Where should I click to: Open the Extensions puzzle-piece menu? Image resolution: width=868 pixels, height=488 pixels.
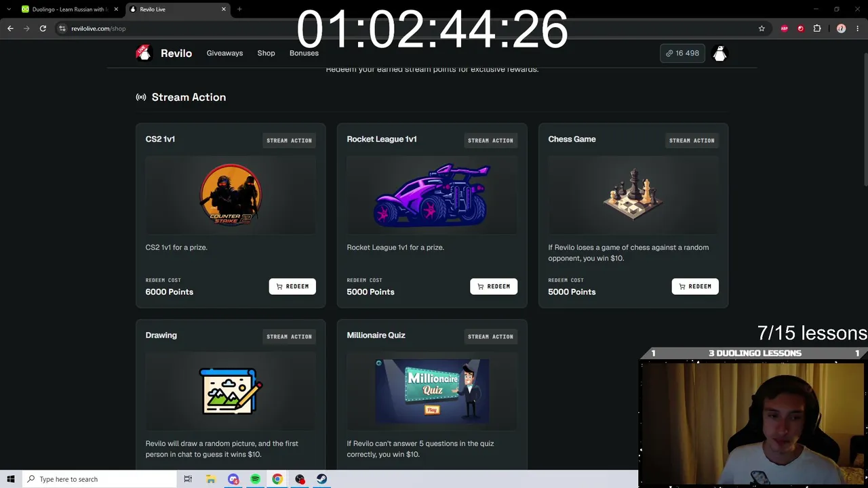click(x=817, y=28)
